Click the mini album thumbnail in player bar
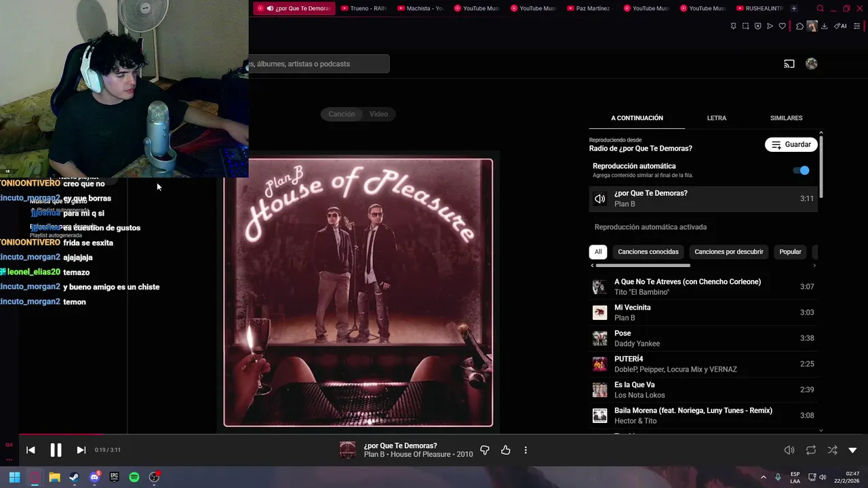Viewport: 868px width, 488px height. pyautogui.click(x=347, y=450)
